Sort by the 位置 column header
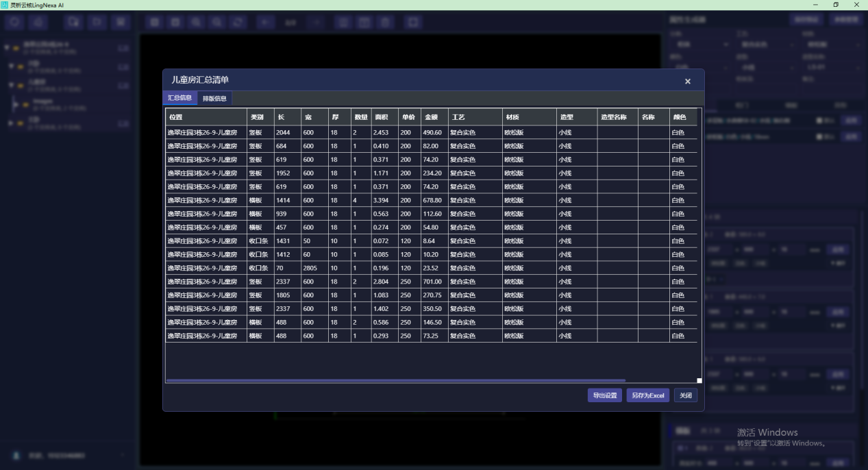Viewport: 868px width, 470px height. tap(206, 117)
